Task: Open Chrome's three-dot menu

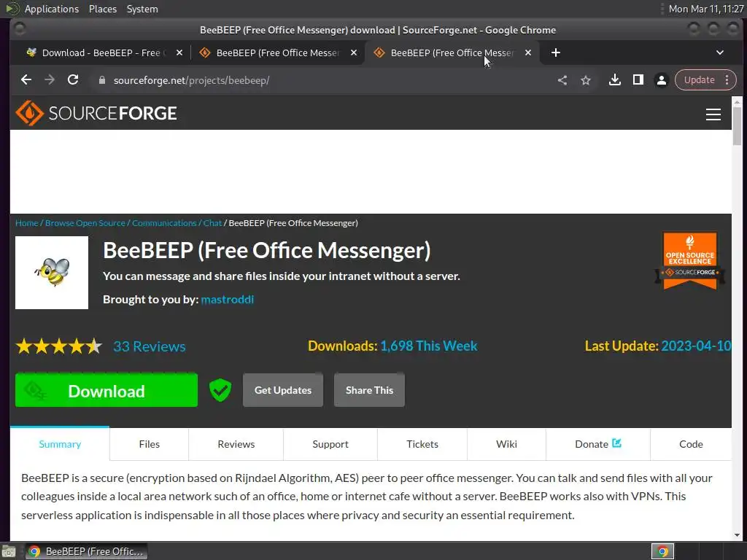Action: click(x=727, y=80)
